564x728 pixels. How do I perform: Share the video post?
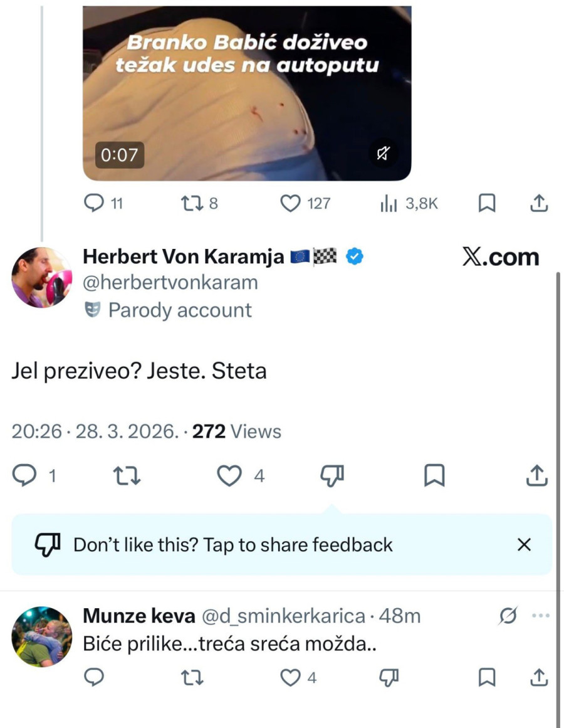point(540,203)
